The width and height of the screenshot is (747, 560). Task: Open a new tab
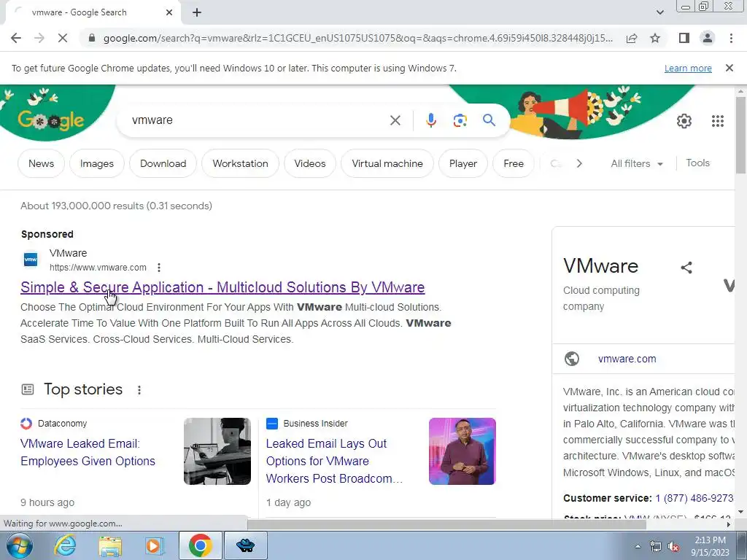197,12
